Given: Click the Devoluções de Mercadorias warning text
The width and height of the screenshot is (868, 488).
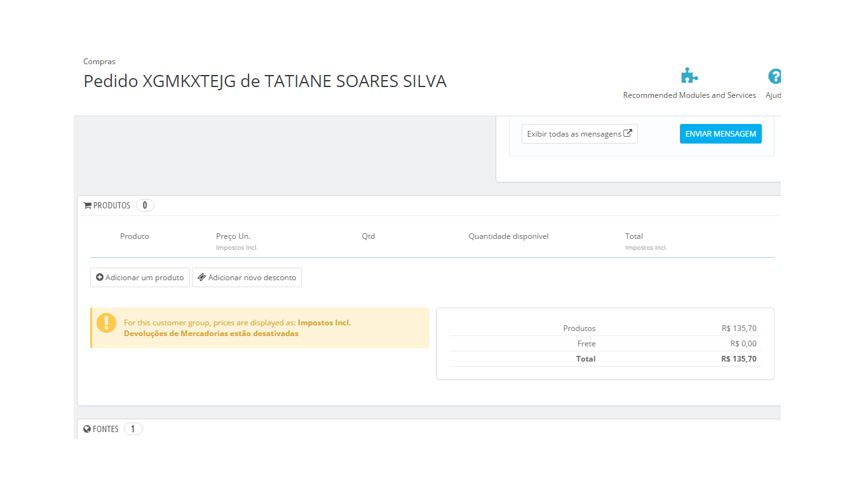Looking at the screenshot, I should click(x=211, y=334).
